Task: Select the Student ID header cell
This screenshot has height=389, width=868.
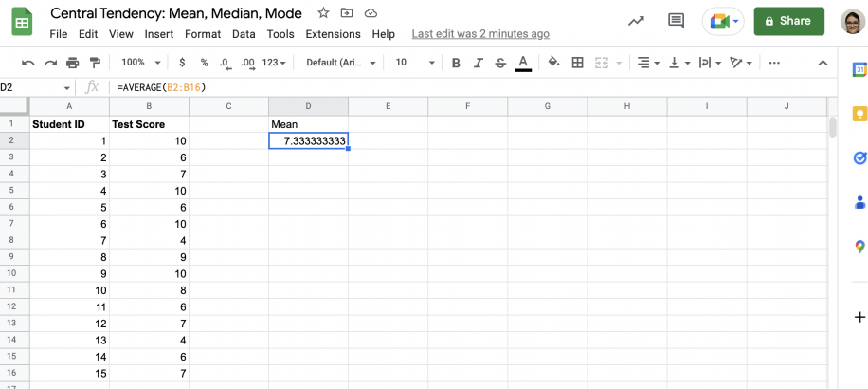Action: (x=69, y=124)
